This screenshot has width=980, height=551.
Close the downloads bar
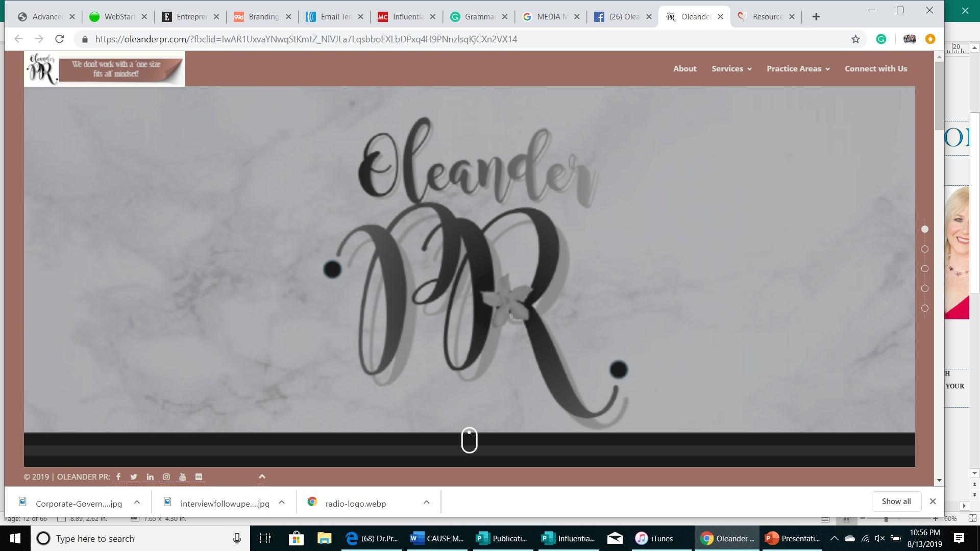click(x=933, y=502)
